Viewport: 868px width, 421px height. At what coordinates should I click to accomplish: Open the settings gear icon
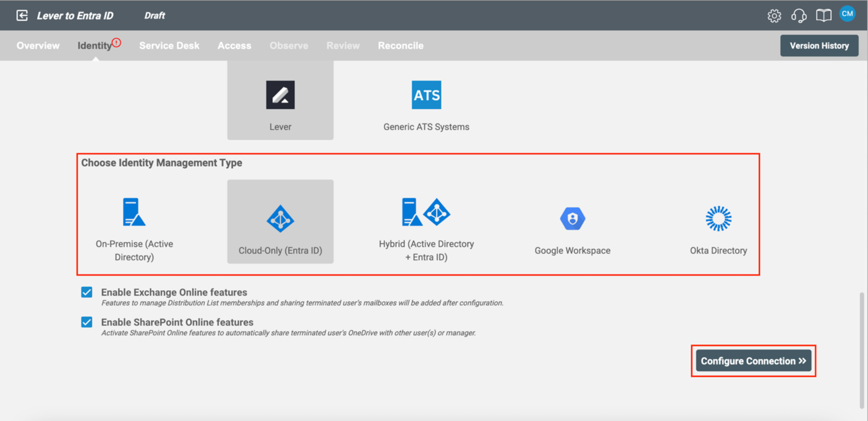tap(774, 16)
